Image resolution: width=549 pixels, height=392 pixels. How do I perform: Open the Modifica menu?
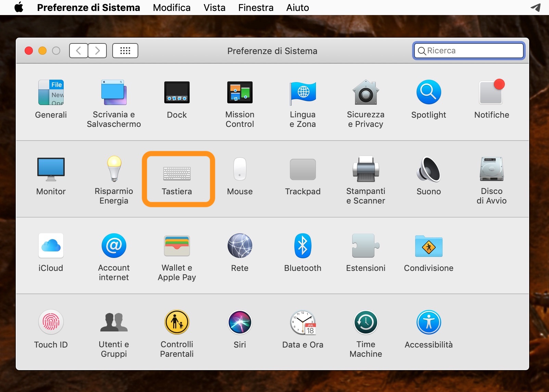click(x=172, y=8)
